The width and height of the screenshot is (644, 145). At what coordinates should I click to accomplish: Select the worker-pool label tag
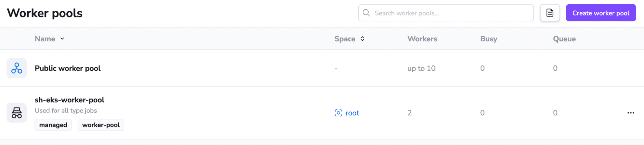(x=101, y=125)
